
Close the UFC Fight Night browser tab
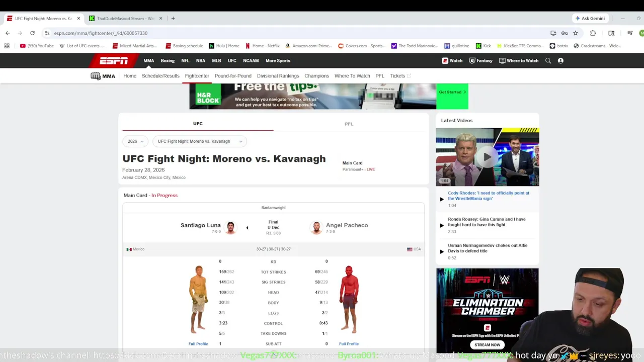78,18
